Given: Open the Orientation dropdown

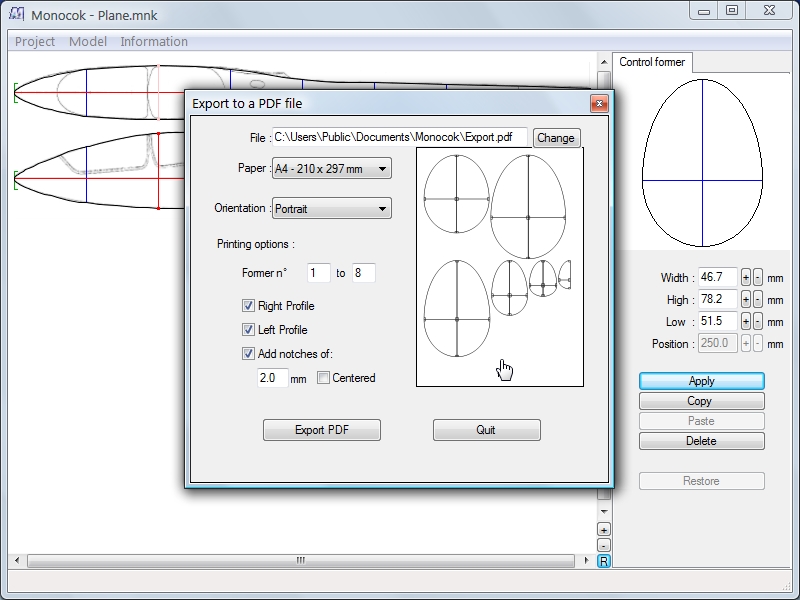Looking at the screenshot, I should click(332, 208).
